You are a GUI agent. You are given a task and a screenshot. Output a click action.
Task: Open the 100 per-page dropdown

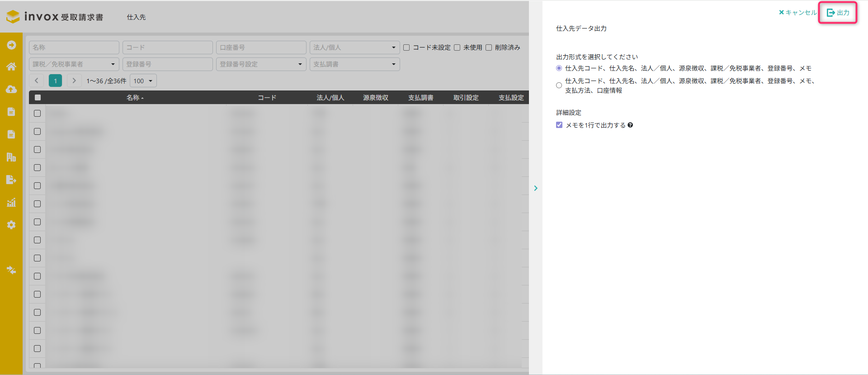point(143,81)
